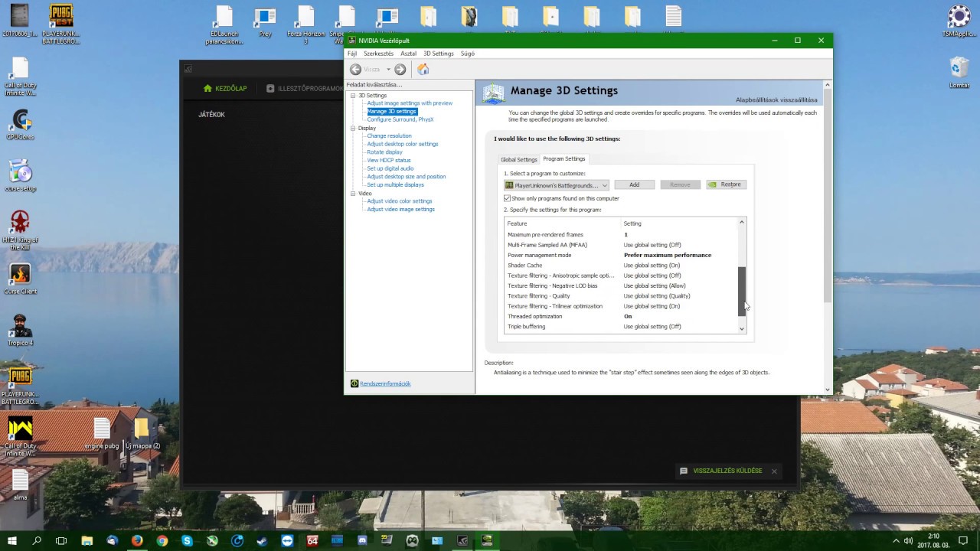The width and height of the screenshot is (980, 551).
Task: Click Alapbeállítások visszaállítása link
Action: pos(776,100)
